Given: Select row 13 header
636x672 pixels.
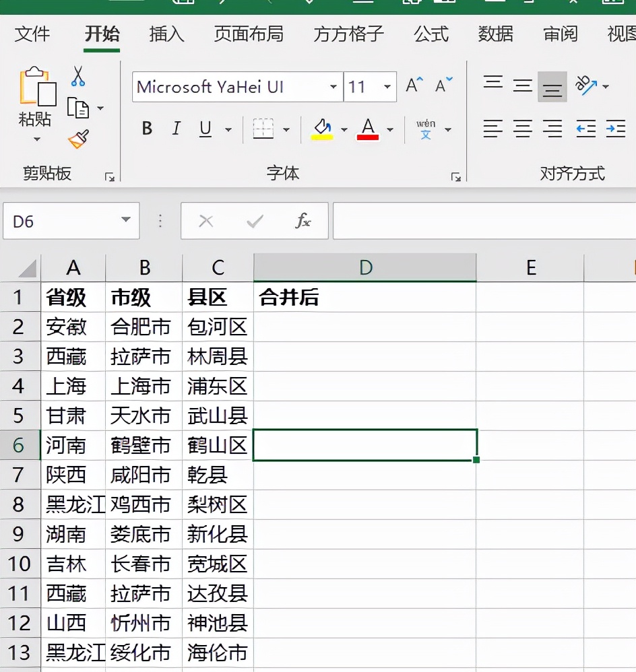Looking at the screenshot, I should click(20, 652).
